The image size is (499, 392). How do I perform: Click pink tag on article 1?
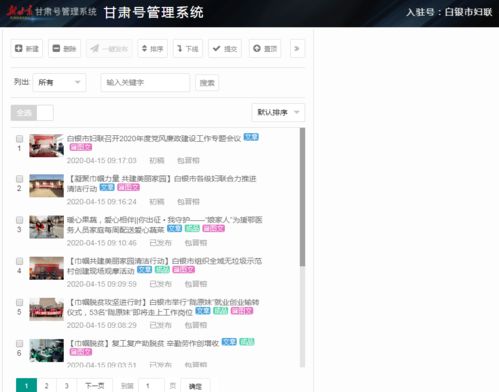pos(81,147)
